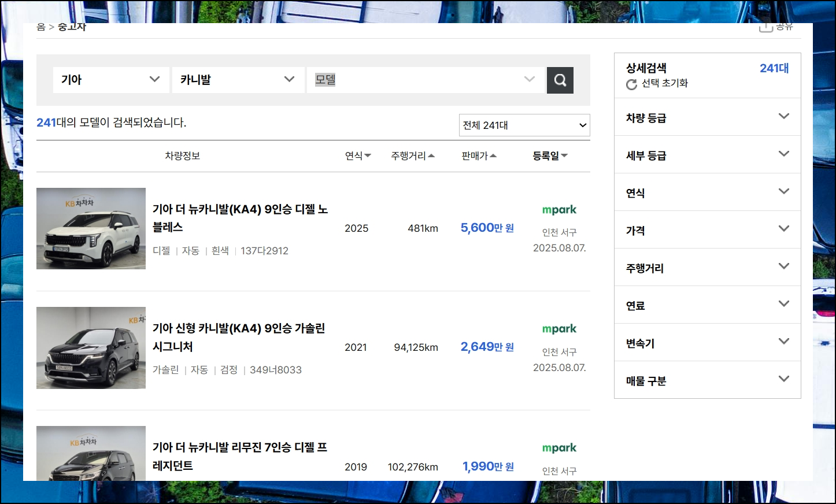Image resolution: width=836 pixels, height=504 pixels.
Task: Click the plate number 349너8033
Action: coord(276,370)
